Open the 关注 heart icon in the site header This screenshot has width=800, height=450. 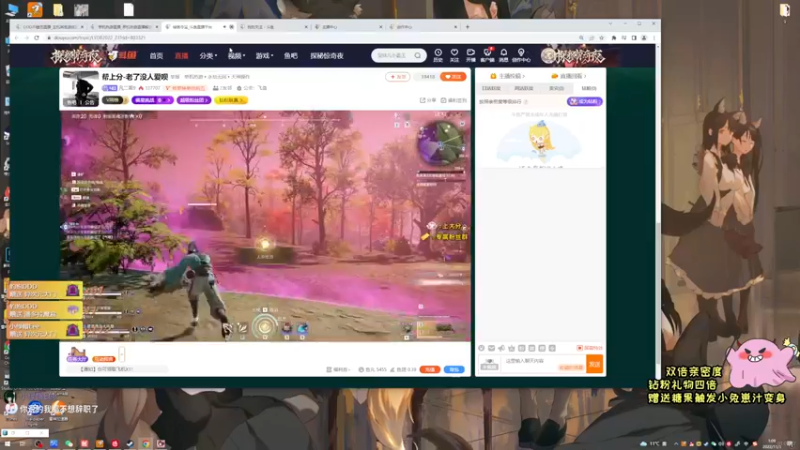[x=454, y=53]
